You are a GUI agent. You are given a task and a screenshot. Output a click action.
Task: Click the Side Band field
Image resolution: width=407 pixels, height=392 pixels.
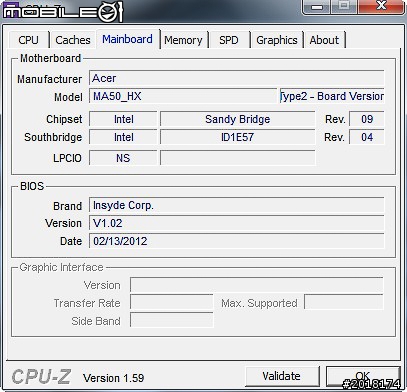[x=171, y=320]
